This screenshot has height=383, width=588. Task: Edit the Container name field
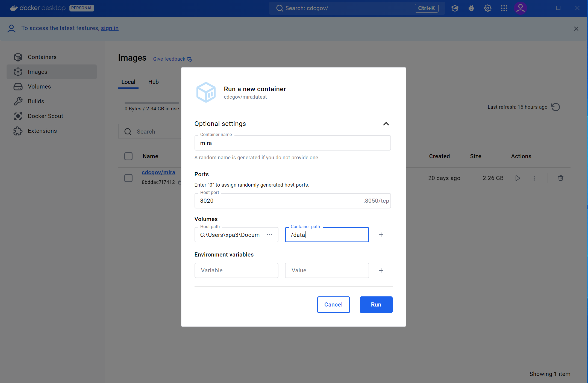click(x=293, y=143)
